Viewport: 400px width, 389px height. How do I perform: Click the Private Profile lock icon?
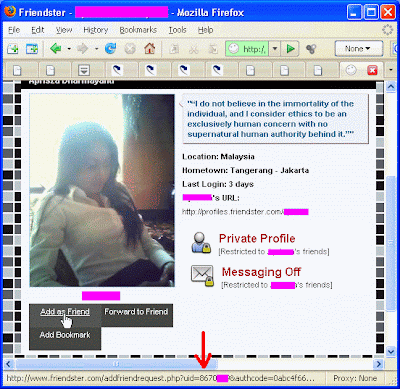201,243
